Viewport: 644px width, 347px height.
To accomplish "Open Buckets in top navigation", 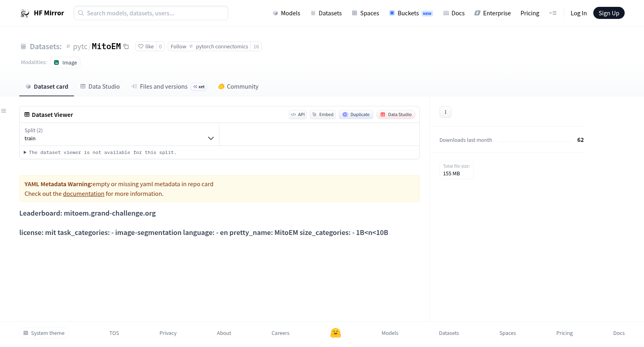I will point(411,13).
